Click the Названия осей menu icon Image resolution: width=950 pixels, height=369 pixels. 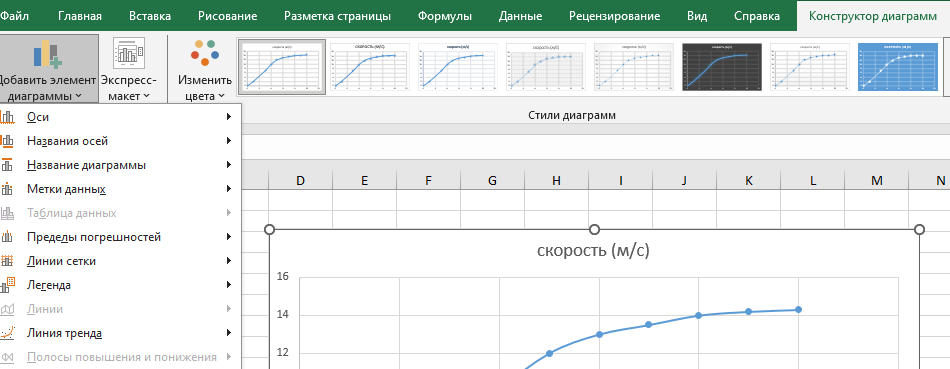[x=7, y=141]
